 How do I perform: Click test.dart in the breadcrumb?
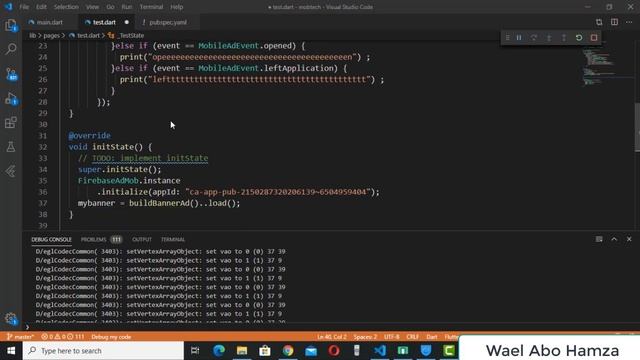pos(89,36)
